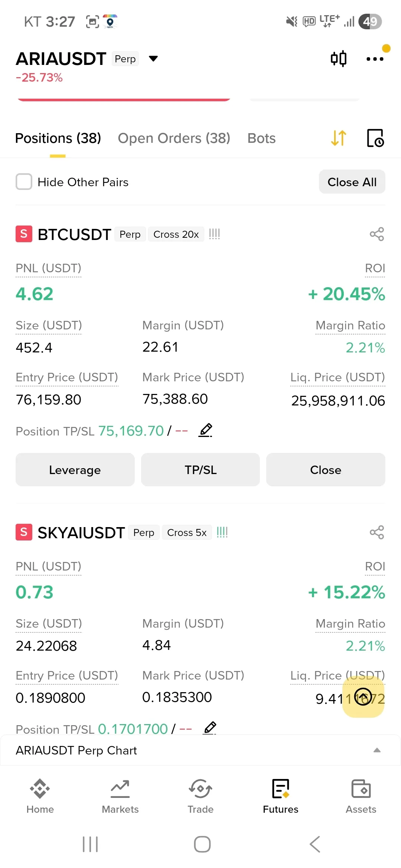Image resolution: width=401 pixels, height=868 pixels.
Task: Edit BTCUSDT position TP/SL pencil icon
Action: click(x=206, y=430)
